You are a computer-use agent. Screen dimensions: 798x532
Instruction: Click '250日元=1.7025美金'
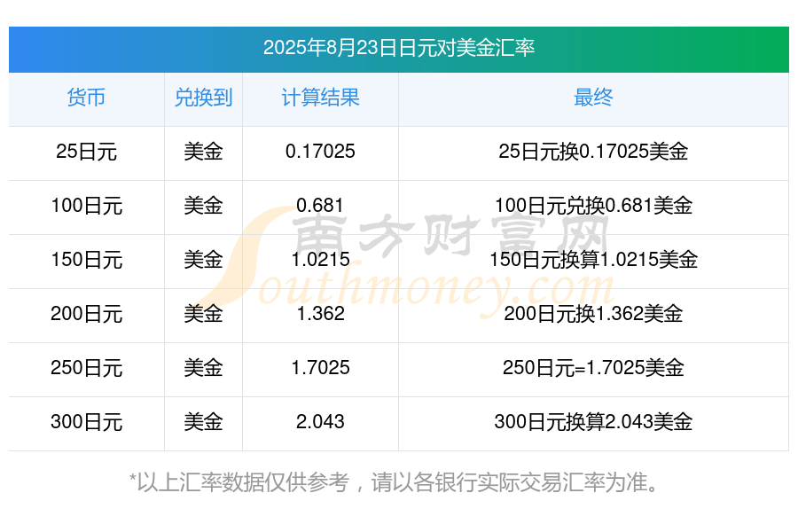click(593, 368)
